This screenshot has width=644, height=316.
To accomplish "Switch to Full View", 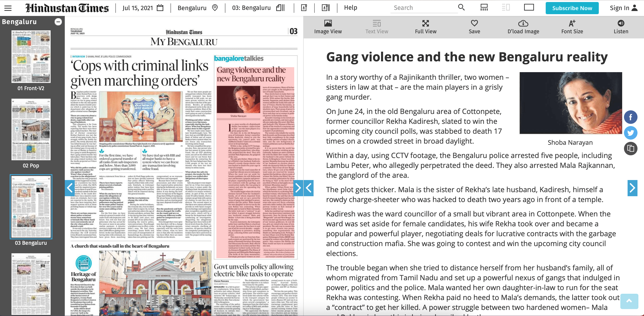I will pyautogui.click(x=426, y=27).
